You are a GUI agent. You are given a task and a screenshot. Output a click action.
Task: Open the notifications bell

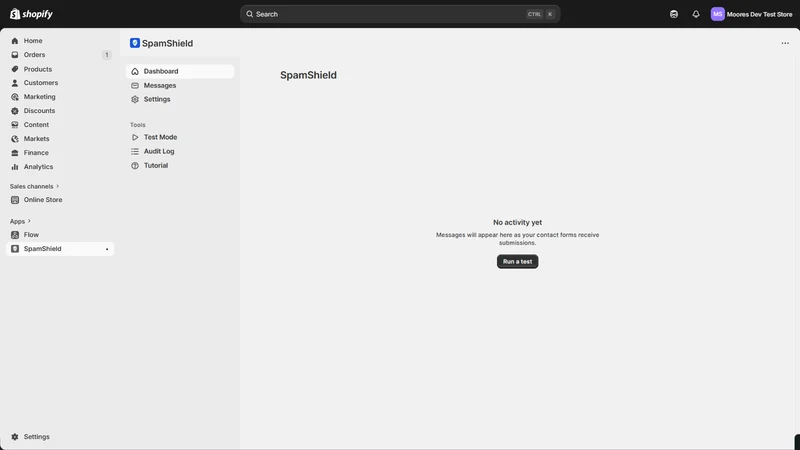pyautogui.click(x=696, y=14)
